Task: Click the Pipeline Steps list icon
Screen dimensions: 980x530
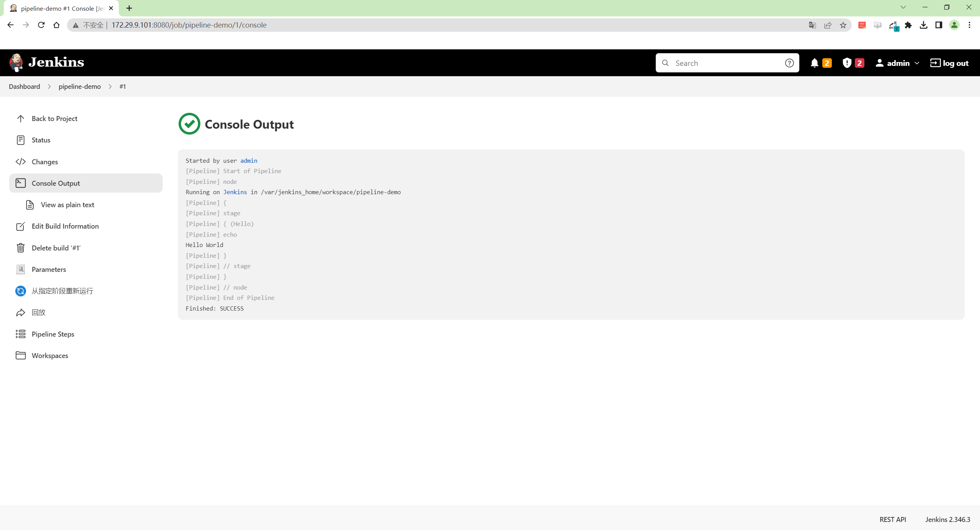Action: (21, 334)
